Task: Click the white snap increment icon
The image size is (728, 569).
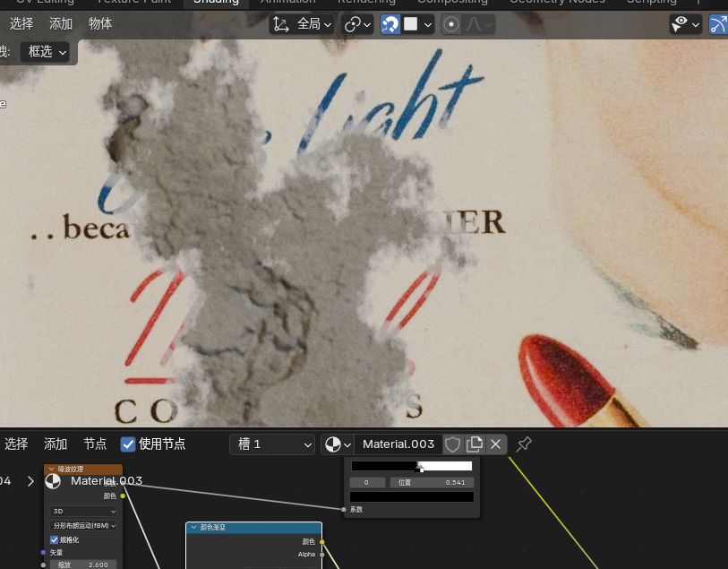Action: point(410,24)
